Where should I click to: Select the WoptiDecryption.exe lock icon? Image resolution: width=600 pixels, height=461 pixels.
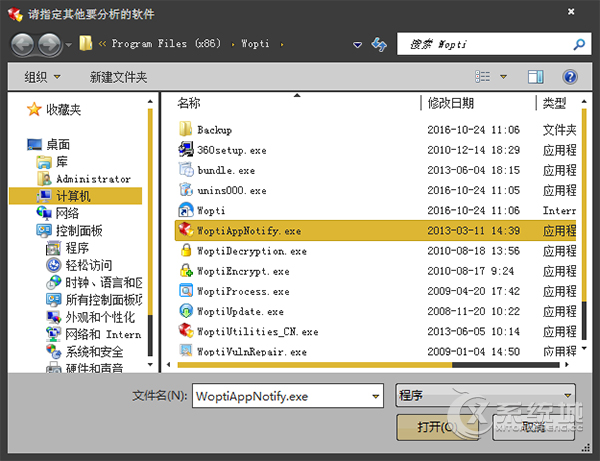click(x=186, y=250)
